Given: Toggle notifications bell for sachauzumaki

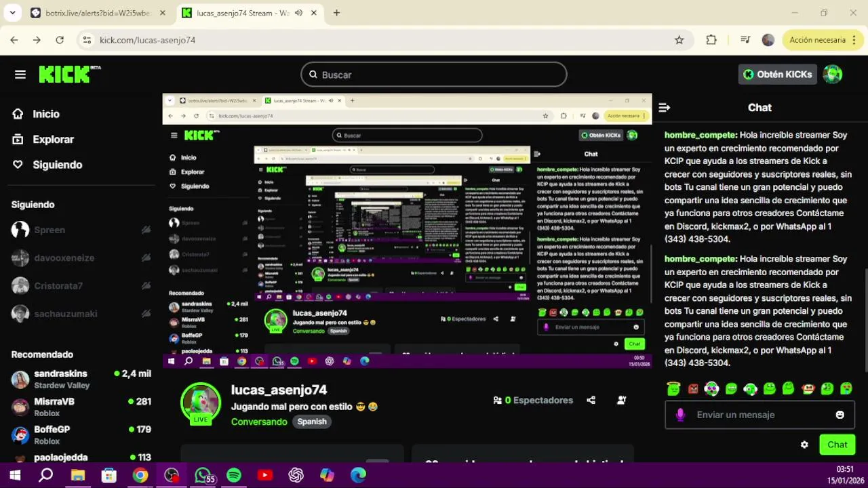Looking at the screenshot, I should coord(146,313).
